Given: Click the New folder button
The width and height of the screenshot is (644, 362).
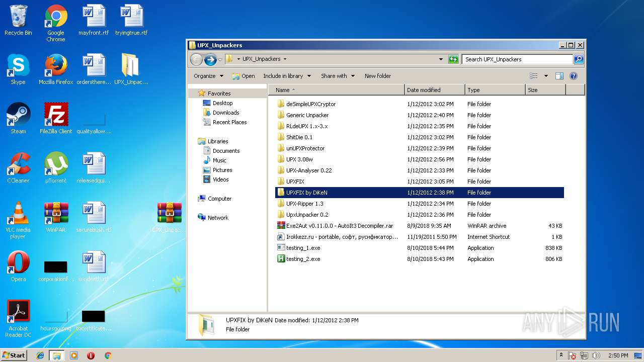Looking at the screenshot, I should [377, 76].
